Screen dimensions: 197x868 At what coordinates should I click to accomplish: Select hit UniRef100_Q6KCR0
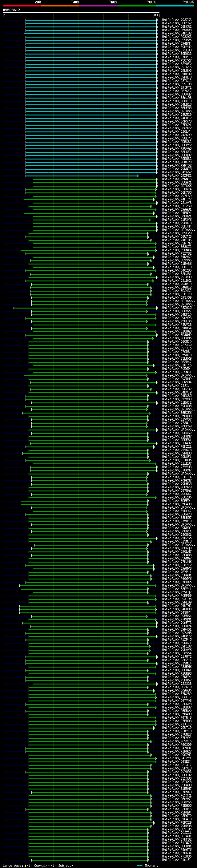tap(177, 162)
